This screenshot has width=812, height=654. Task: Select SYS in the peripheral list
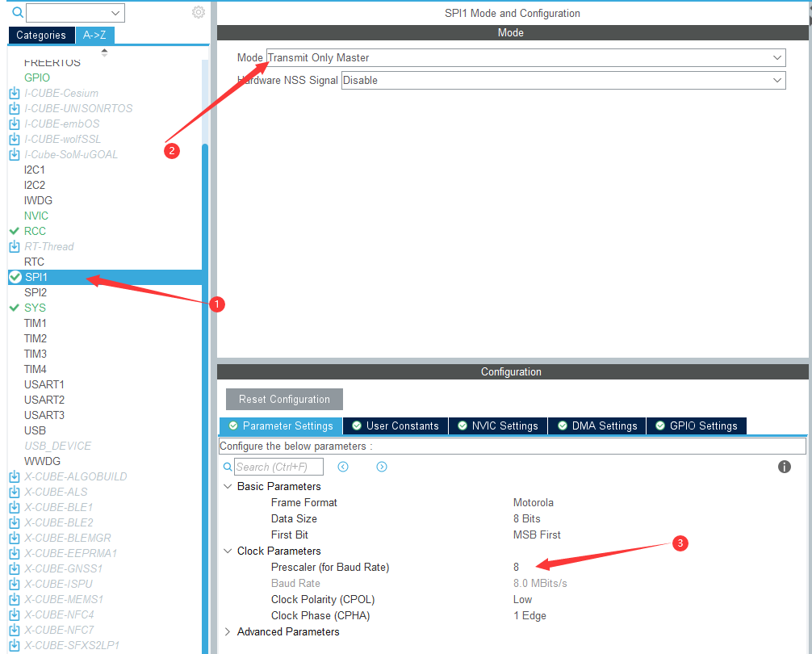[x=36, y=308]
